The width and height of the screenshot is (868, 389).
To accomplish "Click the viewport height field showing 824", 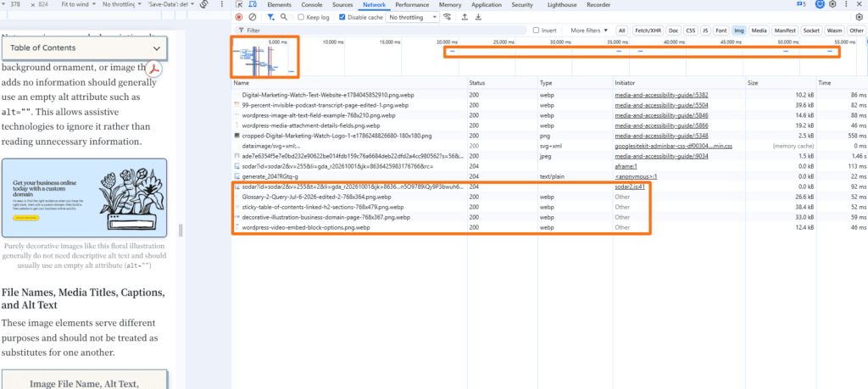I will 44,4.
